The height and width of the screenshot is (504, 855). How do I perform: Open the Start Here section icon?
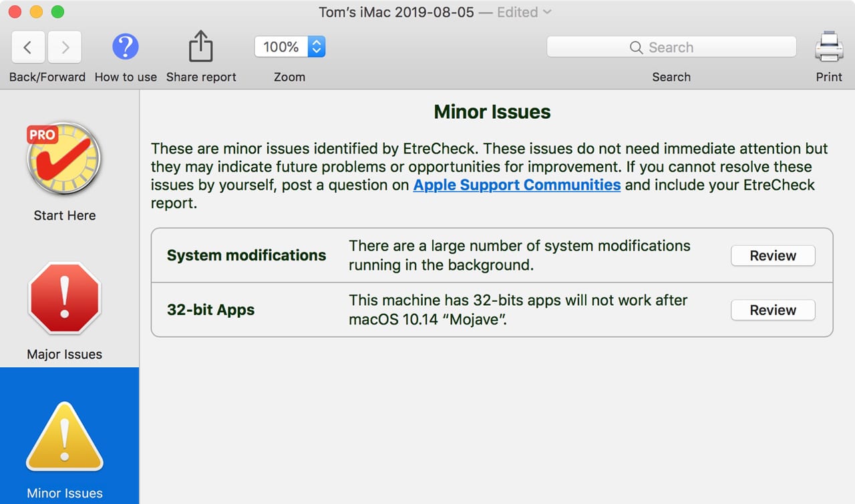(64, 159)
